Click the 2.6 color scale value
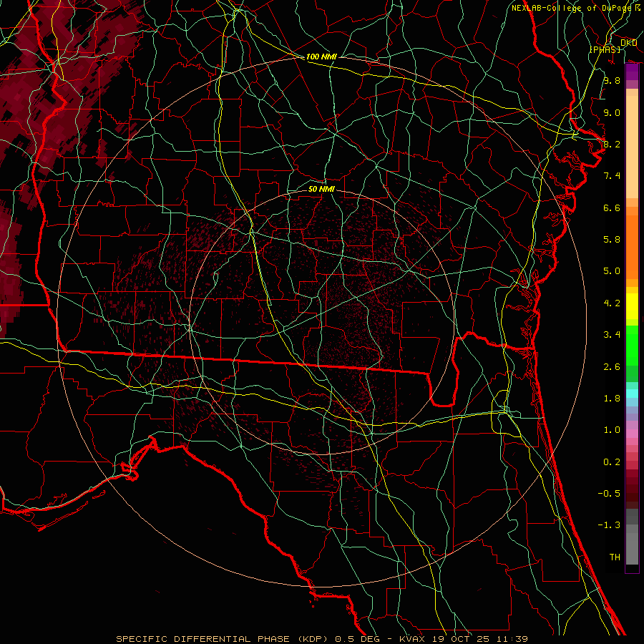The image size is (644, 644). pyautogui.click(x=612, y=367)
